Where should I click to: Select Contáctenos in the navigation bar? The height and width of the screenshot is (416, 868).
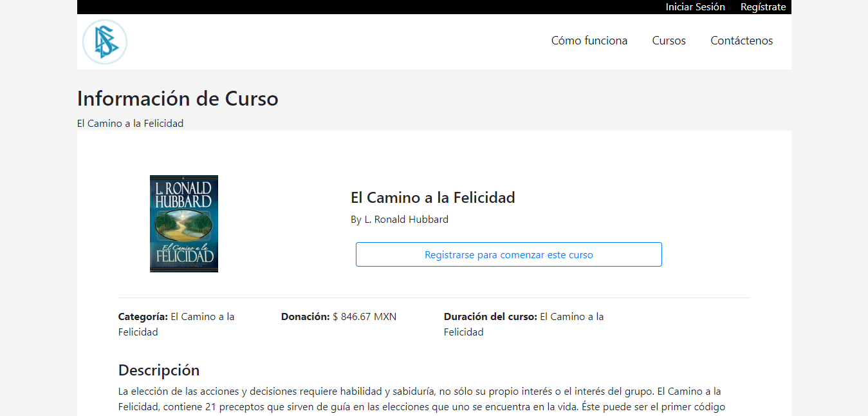[x=741, y=41]
